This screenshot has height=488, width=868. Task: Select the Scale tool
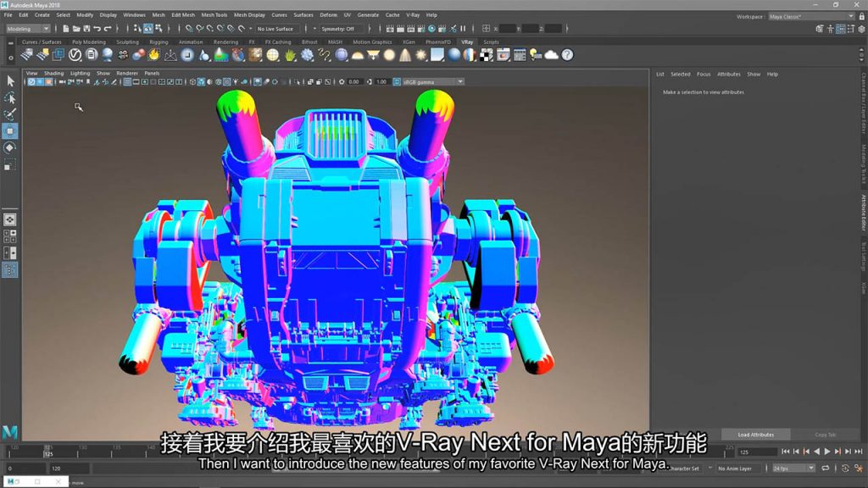pyautogui.click(x=10, y=165)
